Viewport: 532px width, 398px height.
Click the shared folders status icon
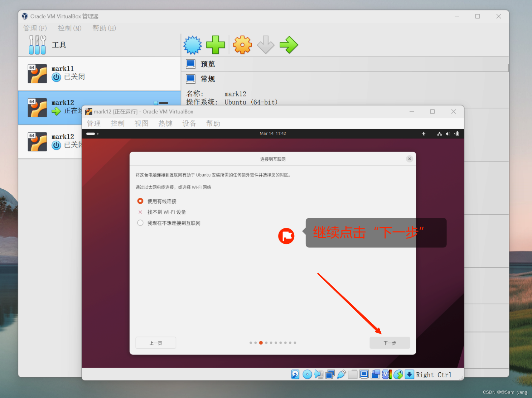click(x=353, y=374)
